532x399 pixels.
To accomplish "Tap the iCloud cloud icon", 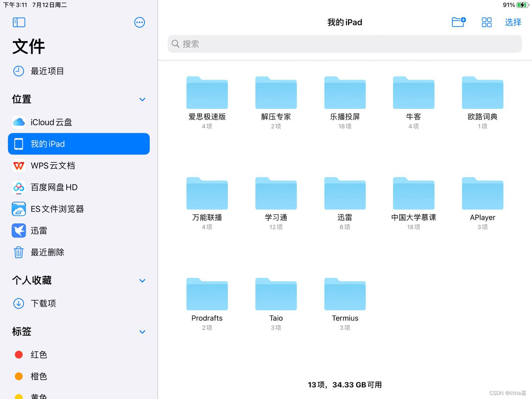I will click(19, 122).
